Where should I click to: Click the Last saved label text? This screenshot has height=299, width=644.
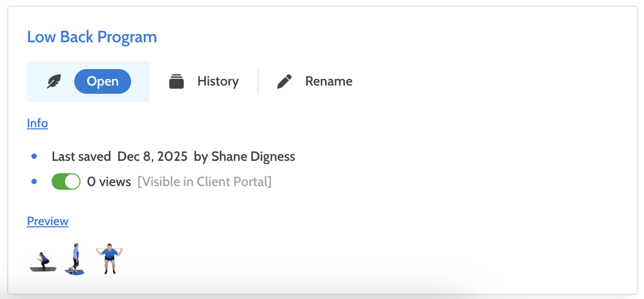81,157
